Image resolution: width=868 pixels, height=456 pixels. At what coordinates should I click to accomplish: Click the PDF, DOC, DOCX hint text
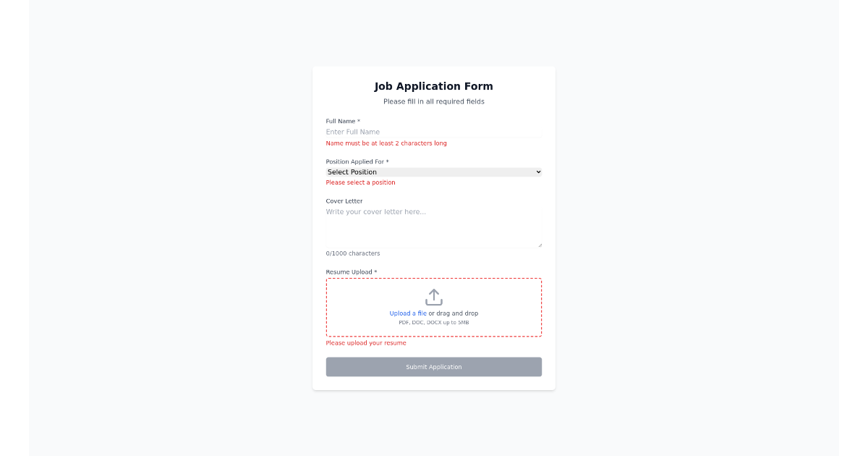(433, 322)
